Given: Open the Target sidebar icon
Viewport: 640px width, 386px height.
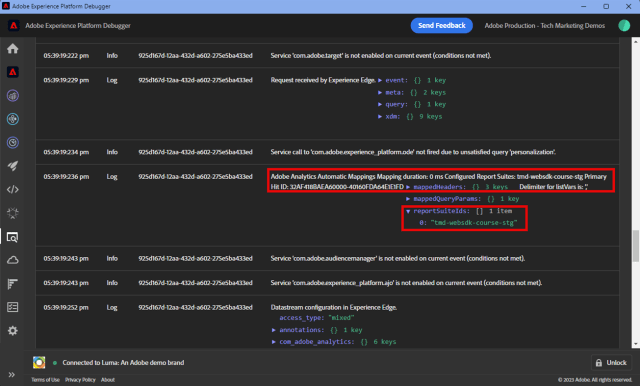Looking at the screenshot, I should (x=13, y=143).
